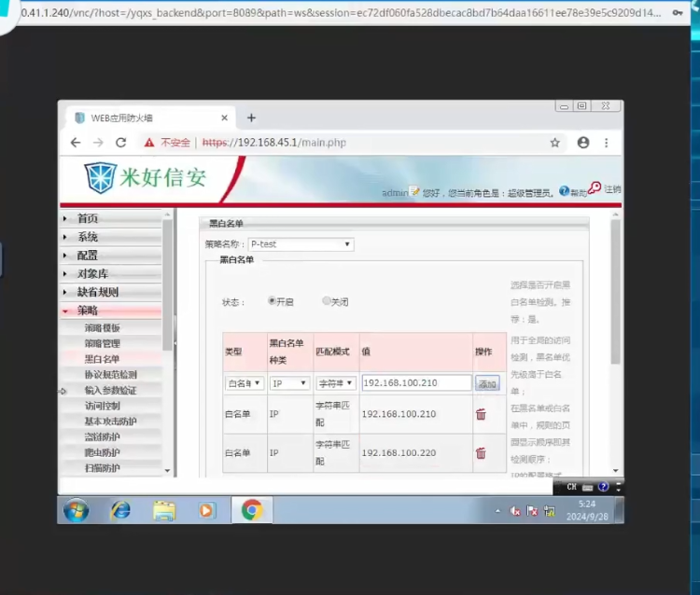Screen dimensions: 700x595
Task: Click the admin edit profile icon
Action: click(414, 191)
